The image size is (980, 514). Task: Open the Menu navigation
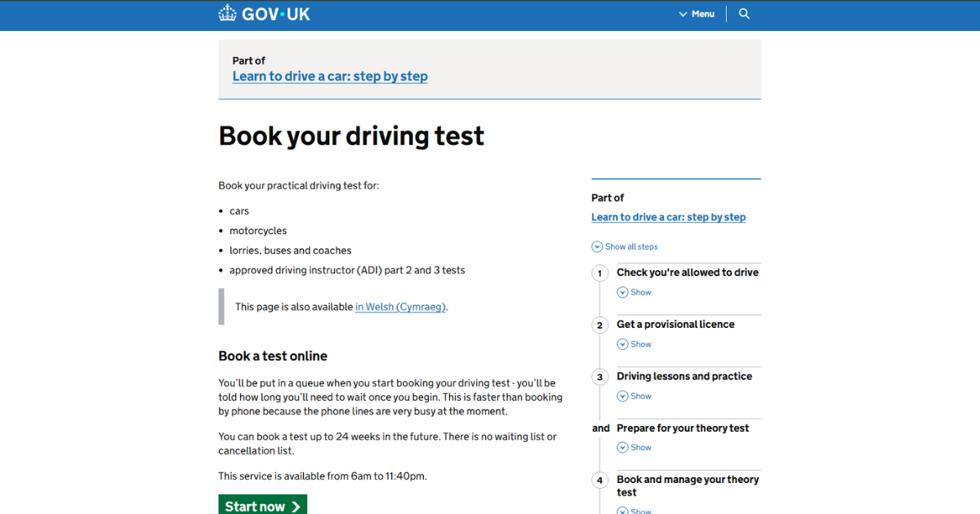[x=701, y=13]
